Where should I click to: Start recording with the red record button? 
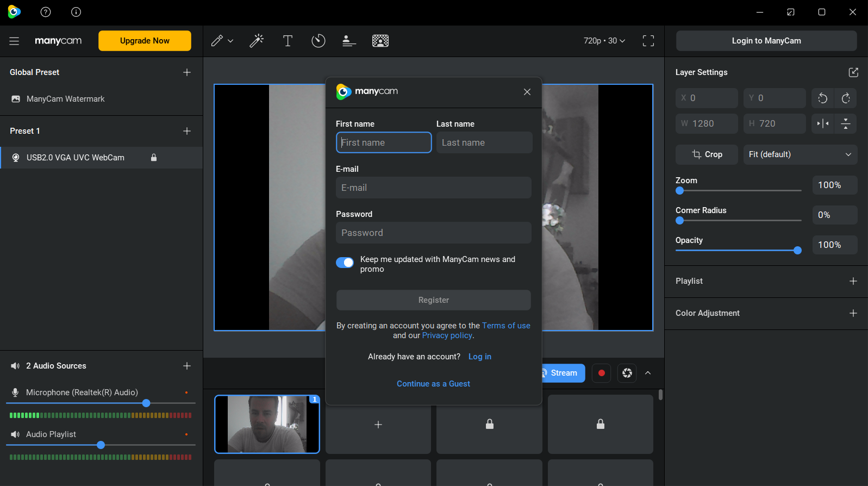click(602, 373)
